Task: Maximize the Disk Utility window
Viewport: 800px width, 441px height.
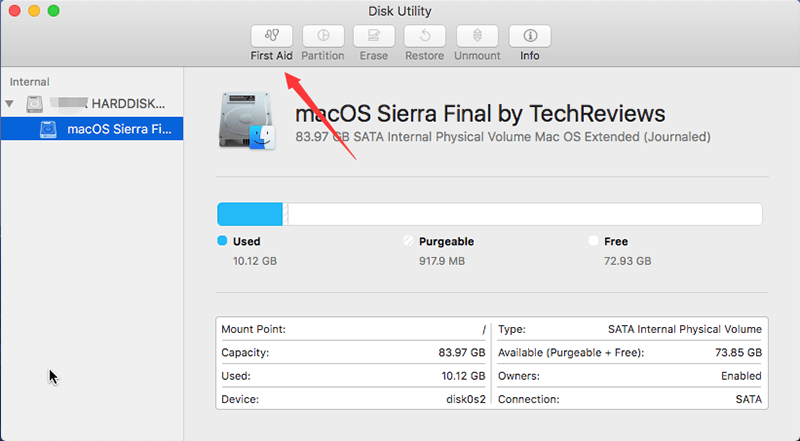Action: point(54,11)
